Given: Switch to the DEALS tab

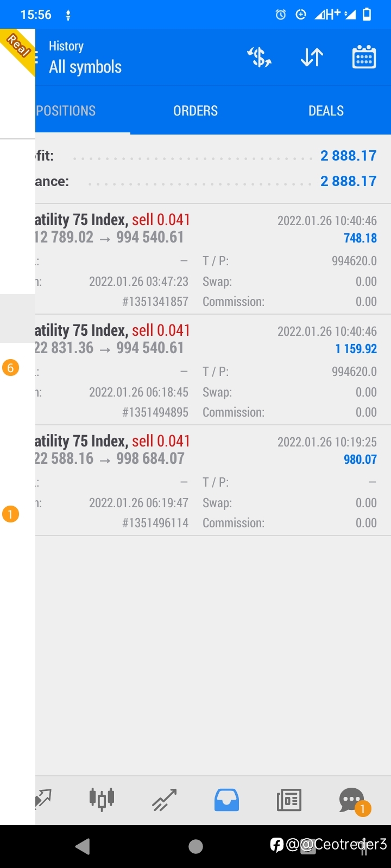Looking at the screenshot, I should [326, 111].
